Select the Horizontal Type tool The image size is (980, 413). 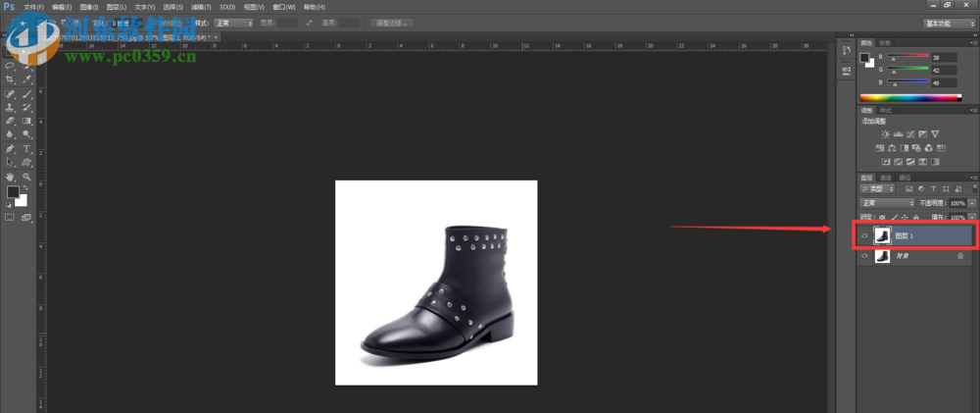pos(26,148)
